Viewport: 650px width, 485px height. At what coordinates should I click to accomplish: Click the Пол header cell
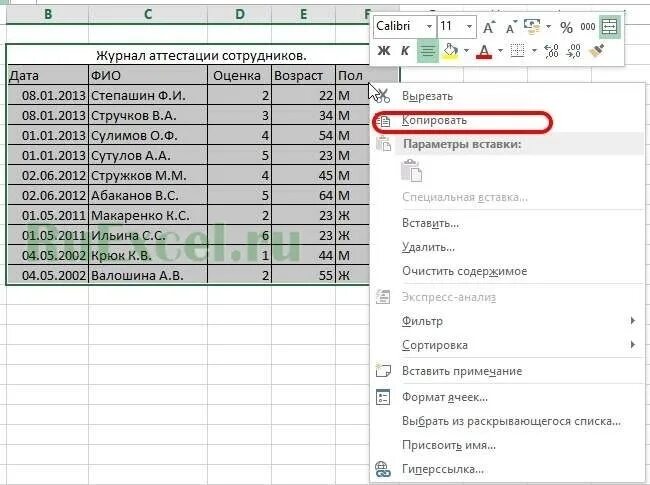(x=352, y=75)
